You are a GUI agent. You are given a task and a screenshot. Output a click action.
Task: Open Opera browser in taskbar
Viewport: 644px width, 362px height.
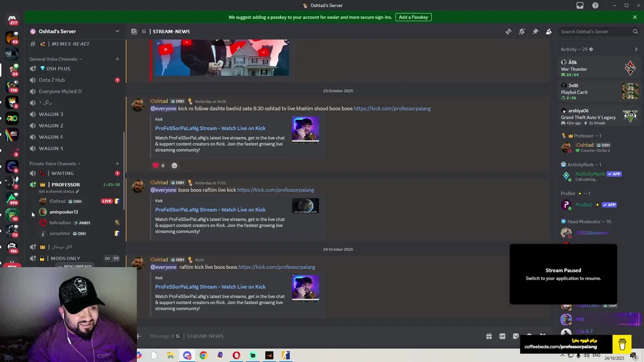pos(236,355)
